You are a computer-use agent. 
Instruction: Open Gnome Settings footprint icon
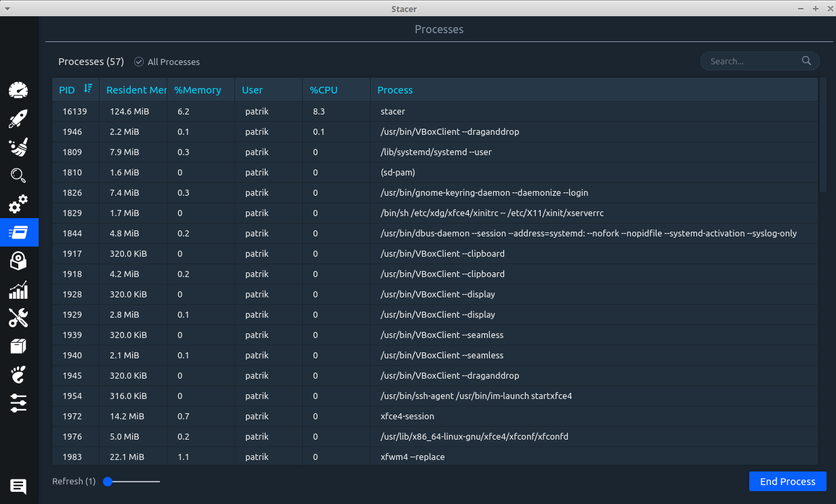point(18,375)
